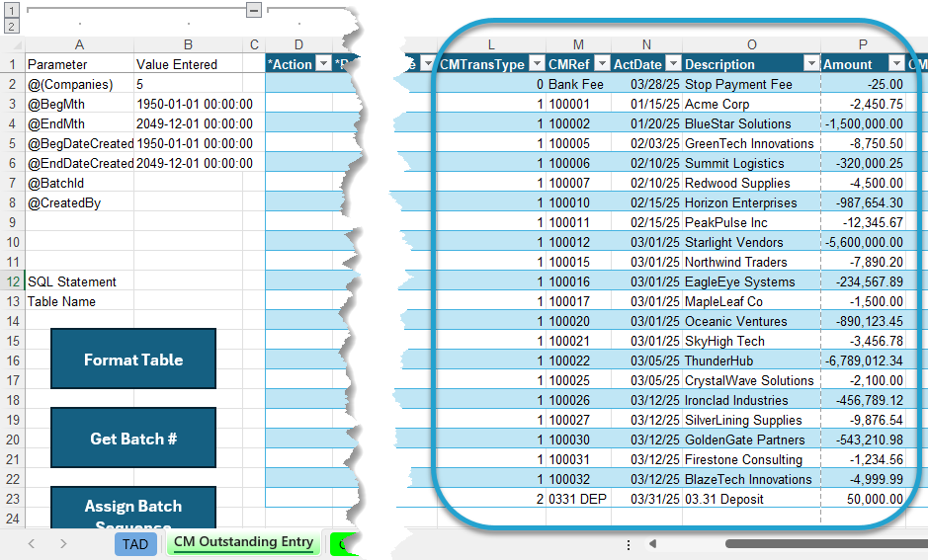Click the Format Table button

tap(133, 359)
